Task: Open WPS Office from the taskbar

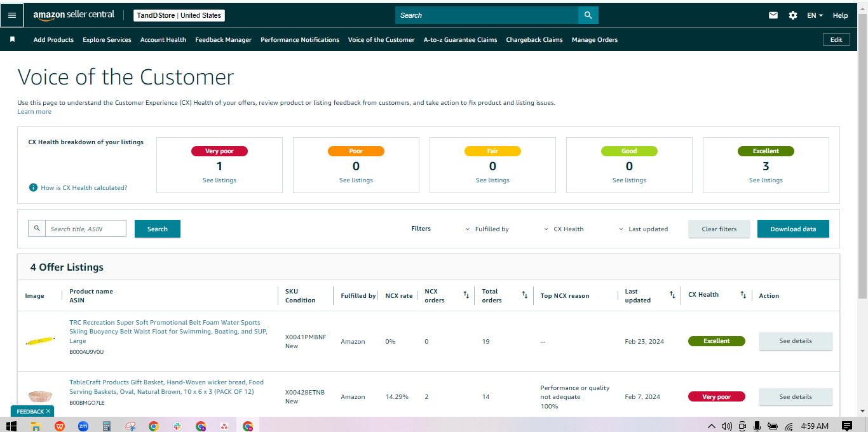Action: pos(60,426)
